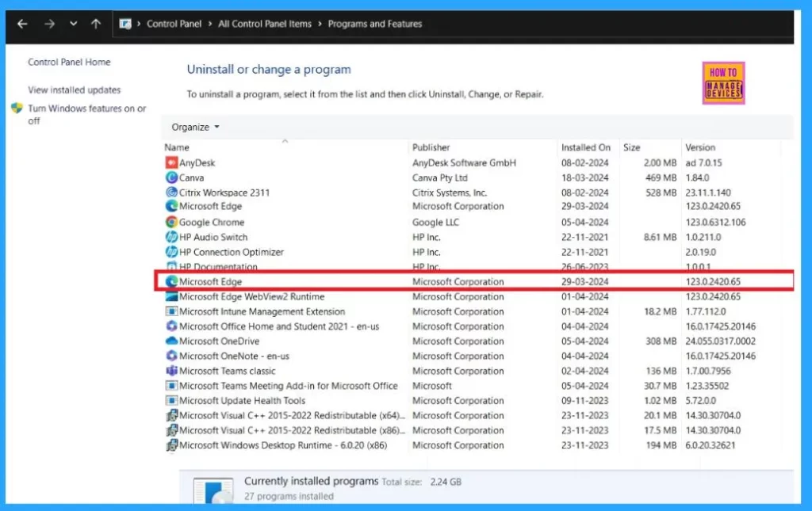
Task: Click the Microsoft Teams classic icon
Action: point(171,371)
